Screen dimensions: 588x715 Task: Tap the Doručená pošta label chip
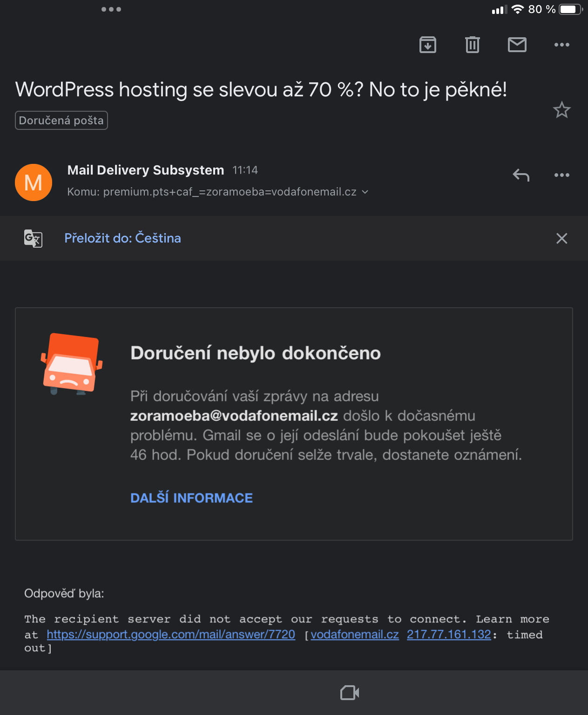pyautogui.click(x=61, y=120)
